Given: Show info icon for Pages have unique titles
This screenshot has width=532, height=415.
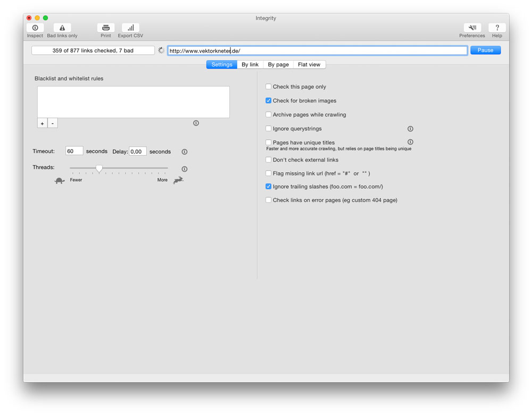Looking at the screenshot, I should 410,142.
